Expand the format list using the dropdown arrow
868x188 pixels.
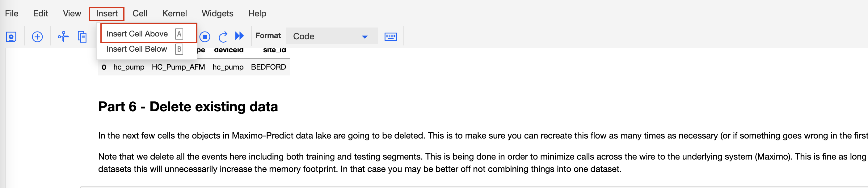pyautogui.click(x=364, y=37)
